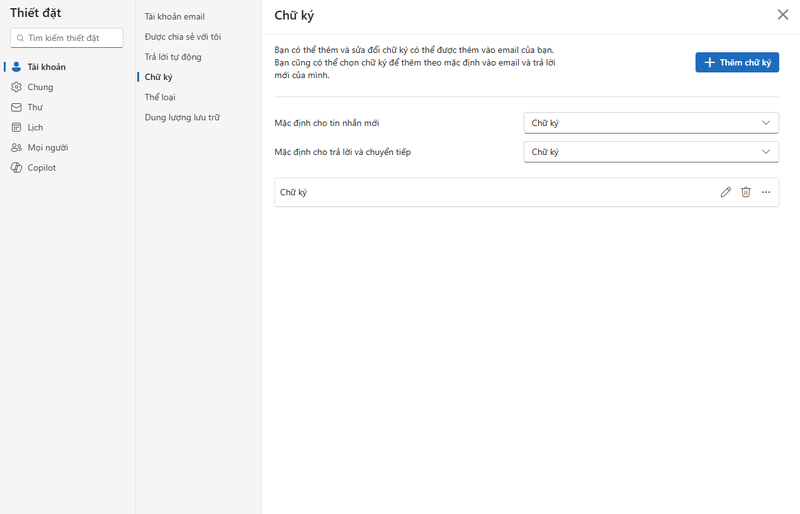Delete the signature with trash icon

tap(746, 192)
